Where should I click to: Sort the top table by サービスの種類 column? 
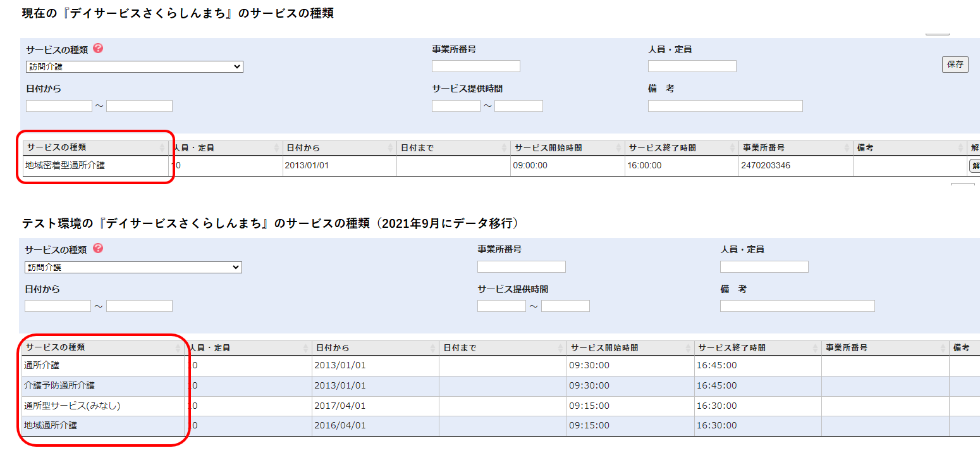click(x=95, y=147)
